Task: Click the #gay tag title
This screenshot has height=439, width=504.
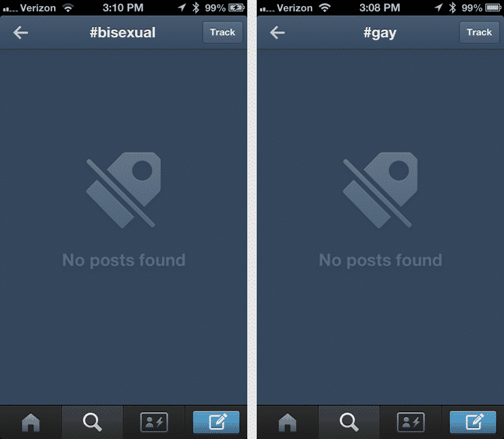Action: 380,33
